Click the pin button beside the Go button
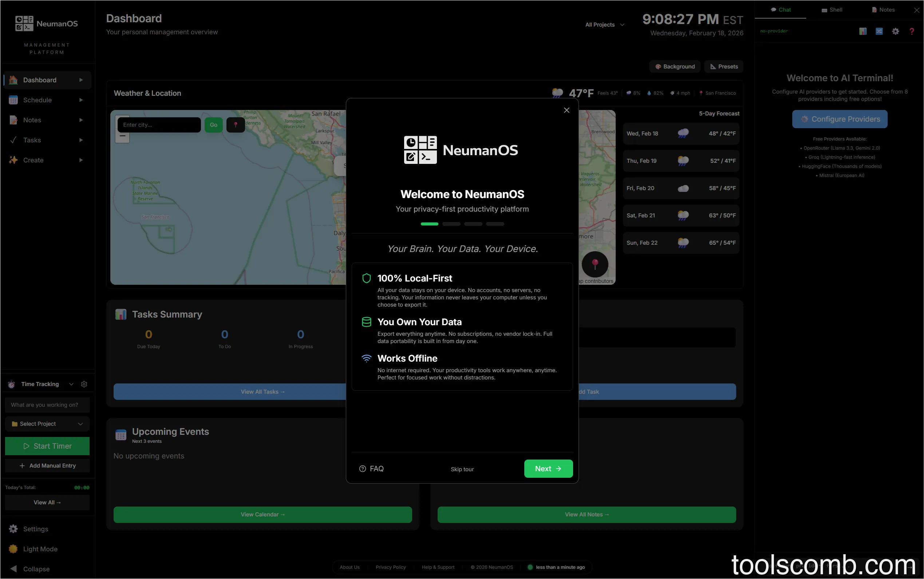The height and width of the screenshot is (579, 924). 236,125
